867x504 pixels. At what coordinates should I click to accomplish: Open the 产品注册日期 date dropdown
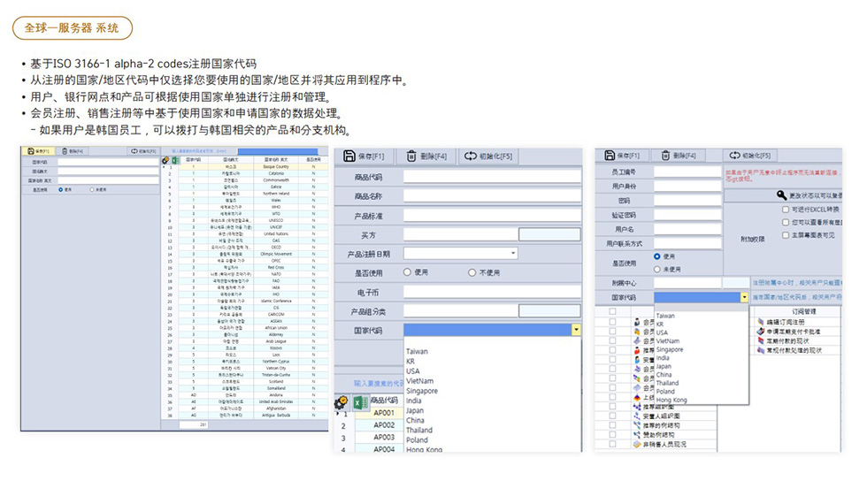[513, 254]
